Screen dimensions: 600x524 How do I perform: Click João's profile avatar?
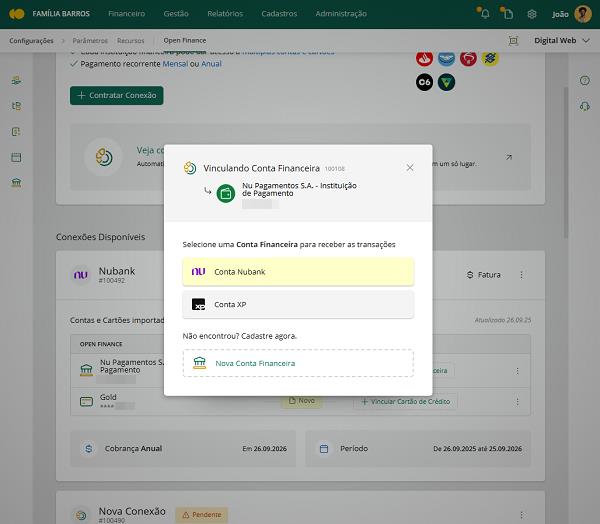(x=583, y=14)
